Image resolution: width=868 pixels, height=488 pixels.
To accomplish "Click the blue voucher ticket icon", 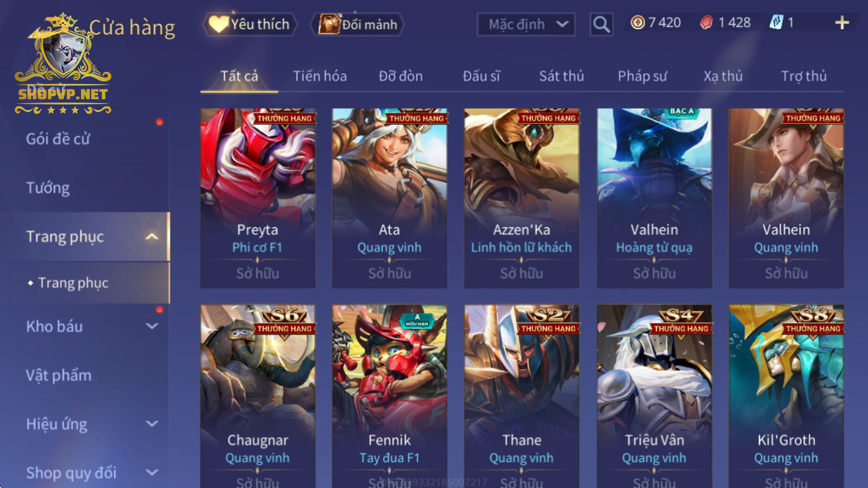I will 776,23.
